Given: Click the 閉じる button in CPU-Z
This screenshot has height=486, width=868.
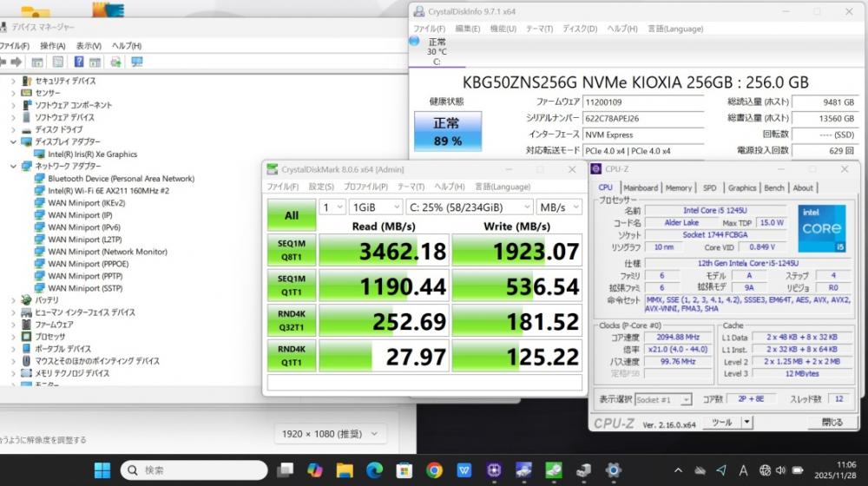Looking at the screenshot, I should click(832, 423).
